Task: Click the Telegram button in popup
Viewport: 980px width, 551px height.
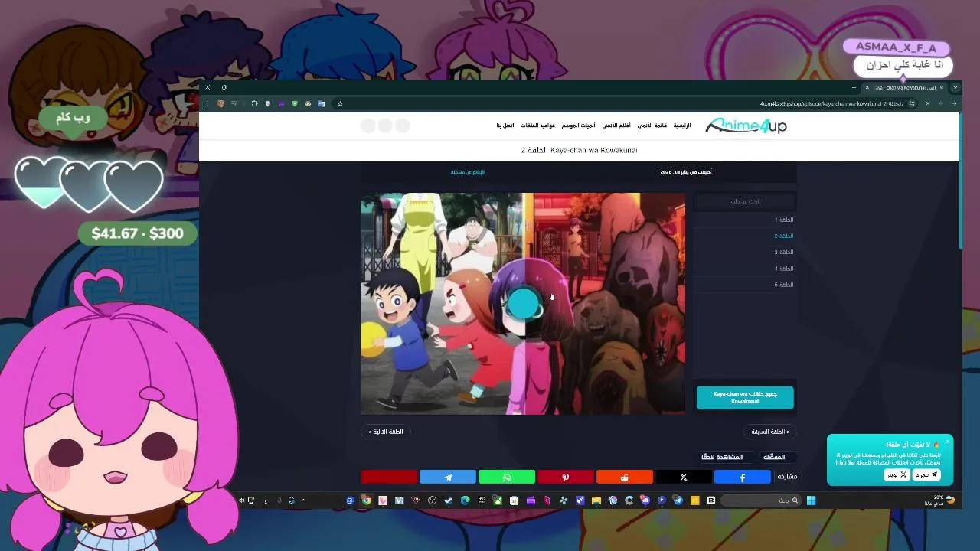Action: coord(926,474)
